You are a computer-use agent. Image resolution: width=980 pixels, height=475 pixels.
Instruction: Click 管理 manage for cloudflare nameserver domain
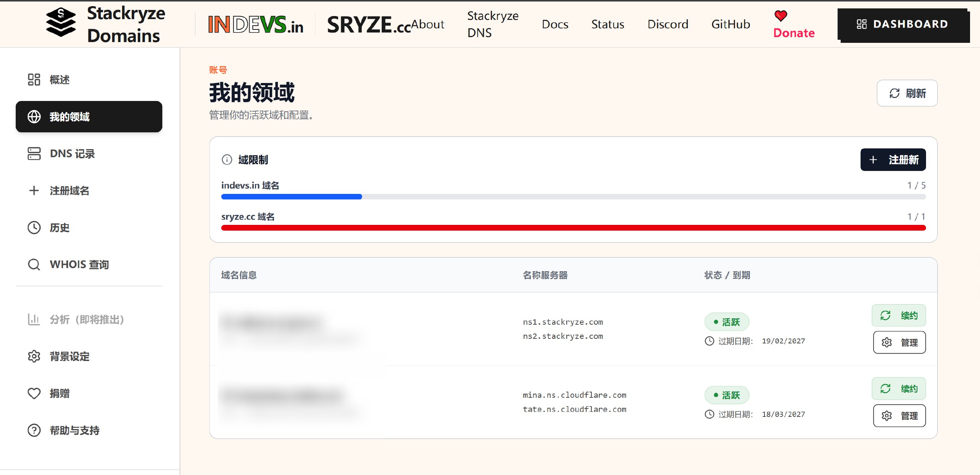point(899,415)
